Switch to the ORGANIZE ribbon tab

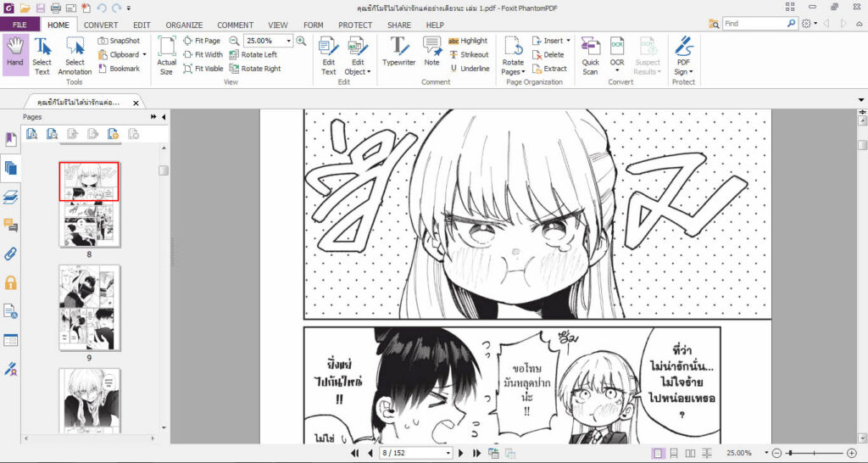184,25
